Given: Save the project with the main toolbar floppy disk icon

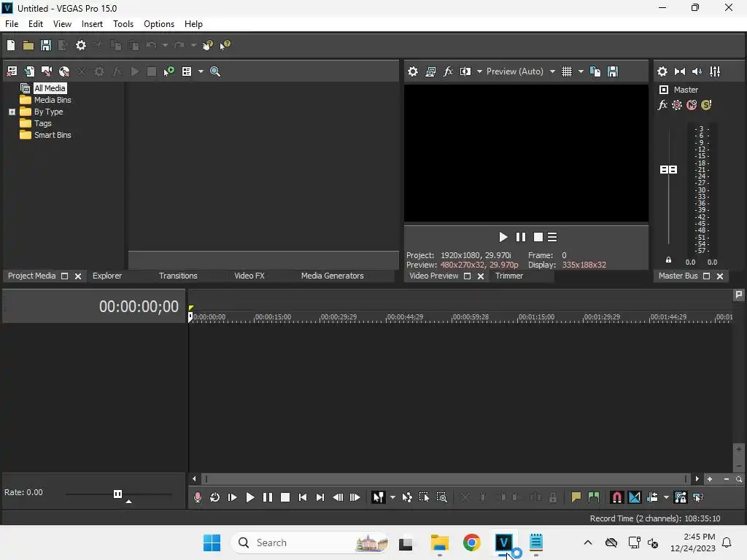Looking at the screenshot, I should pos(46,45).
